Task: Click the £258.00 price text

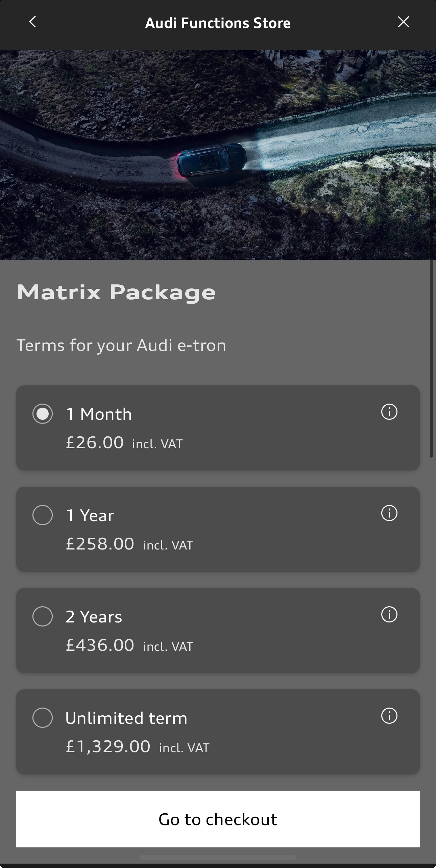Action: (x=100, y=544)
